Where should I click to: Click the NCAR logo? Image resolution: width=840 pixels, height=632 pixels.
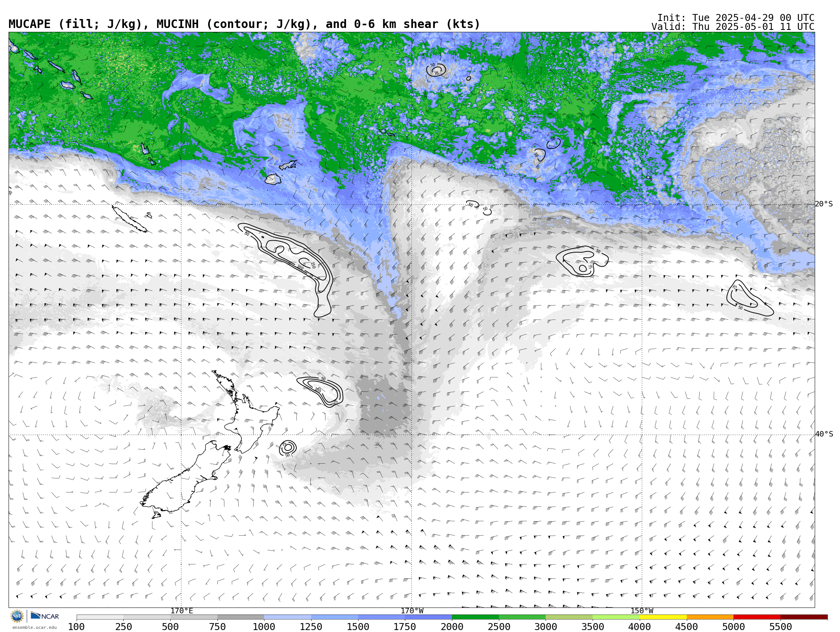click(x=45, y=616)
